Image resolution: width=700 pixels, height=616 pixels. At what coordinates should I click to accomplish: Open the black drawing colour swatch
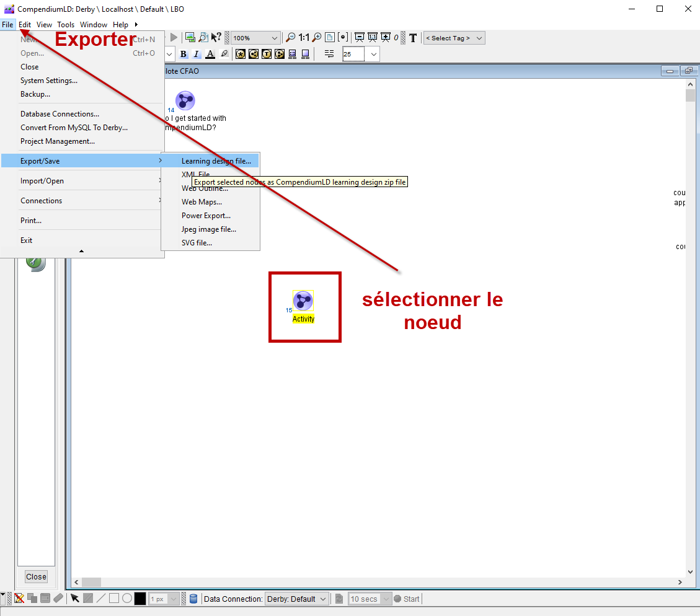[140, 599]
